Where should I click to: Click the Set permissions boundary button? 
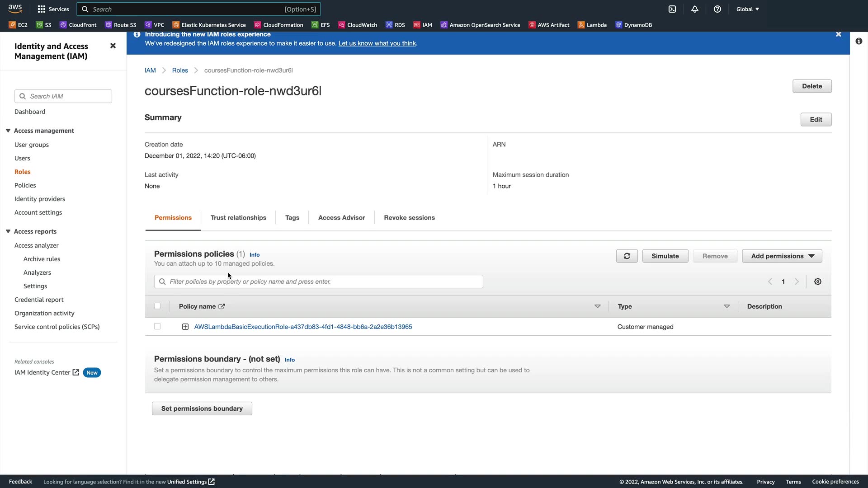click(202, 408)
